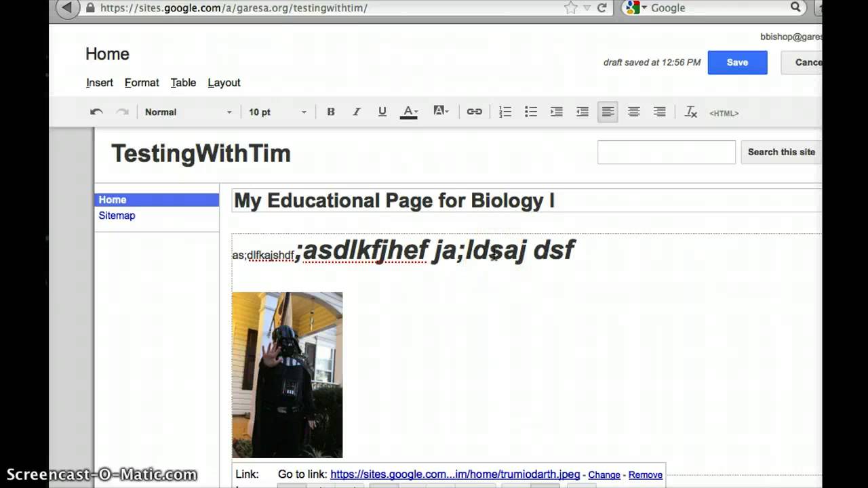Edit the page title field
The image size is (868, 488).
[x=527, y=201]
